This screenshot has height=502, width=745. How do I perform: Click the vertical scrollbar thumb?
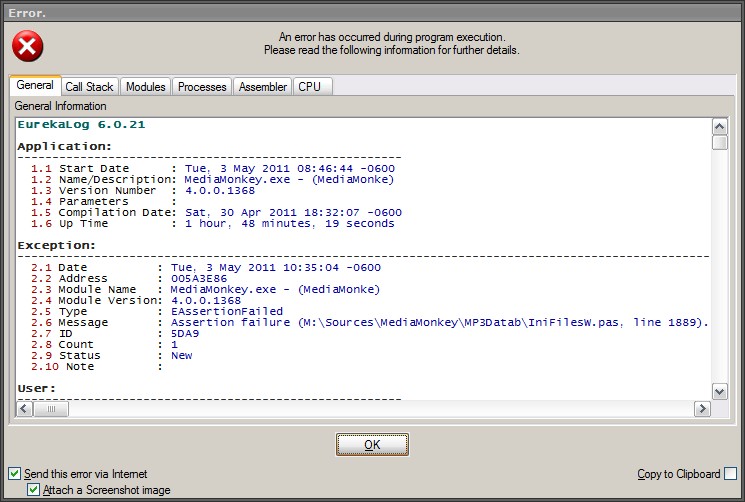(x=719, y=142)
